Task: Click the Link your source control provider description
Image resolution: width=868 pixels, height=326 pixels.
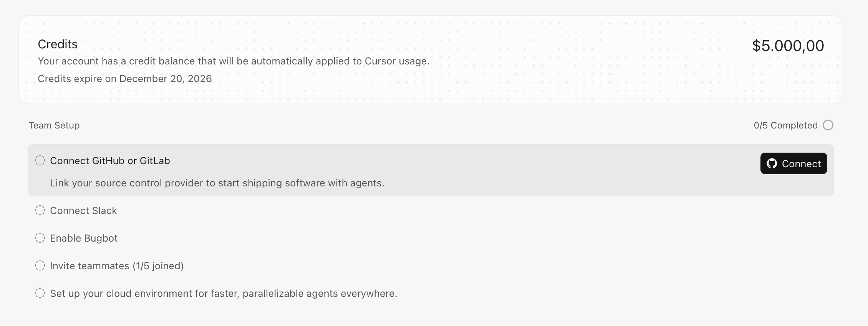Action: pyautogui.click(x=217, y=183)
